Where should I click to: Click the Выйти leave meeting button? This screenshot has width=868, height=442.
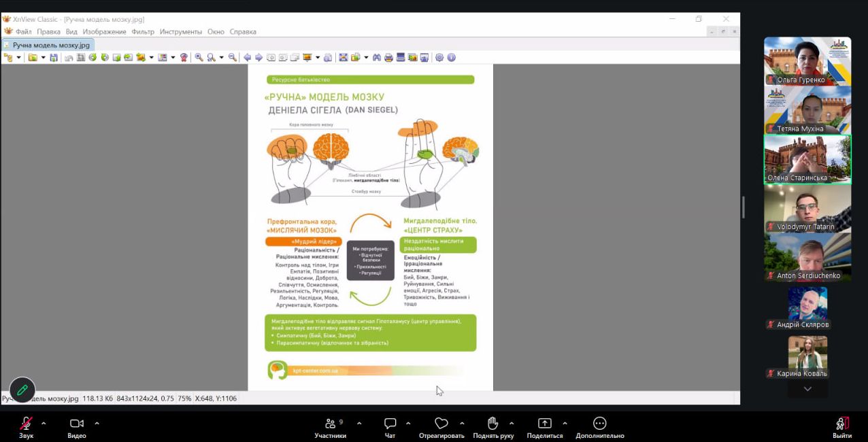tap(842, 427)
